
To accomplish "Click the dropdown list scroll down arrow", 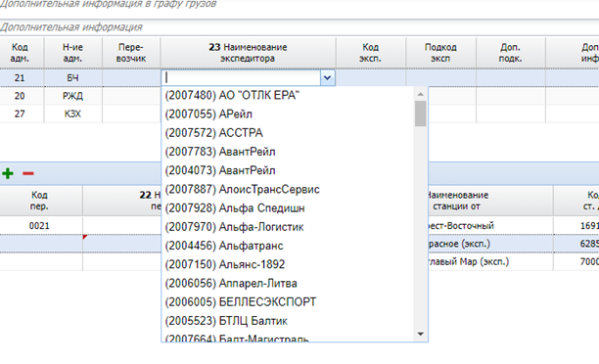I will [x=421, y=334].
